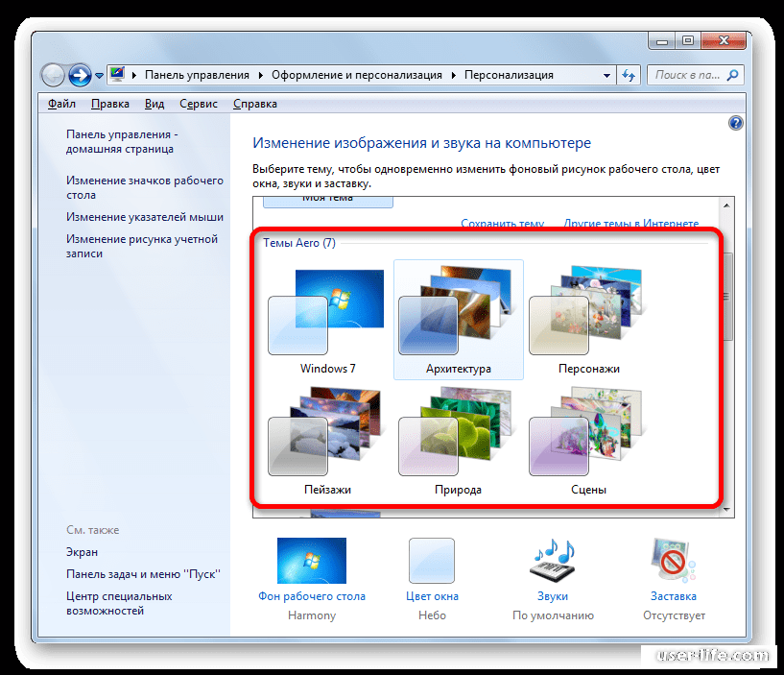Expand arrow before 'Панель управления' breadcrumb

pyautogui.click(x=134, y=76)
